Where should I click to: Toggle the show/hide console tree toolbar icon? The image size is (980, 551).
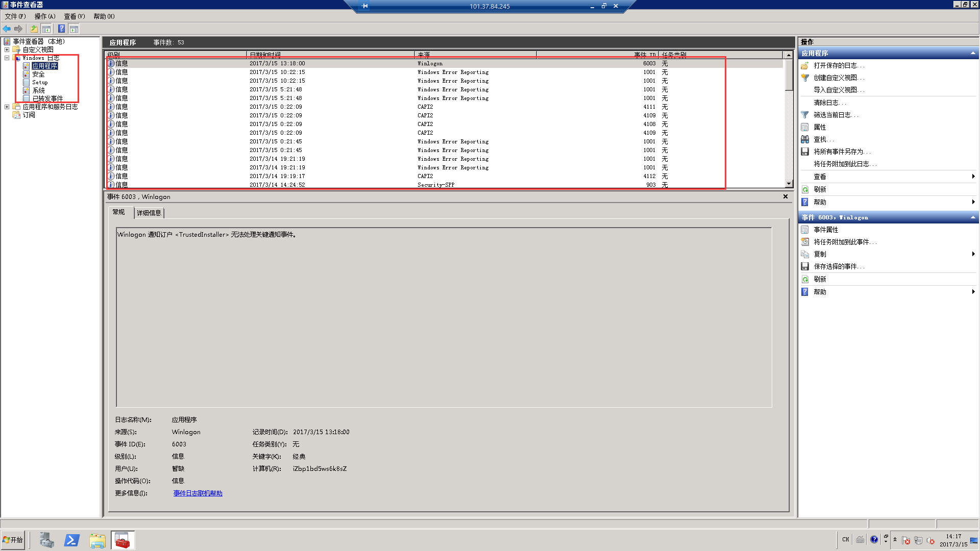pyautogui.click(x=46, y=29)
